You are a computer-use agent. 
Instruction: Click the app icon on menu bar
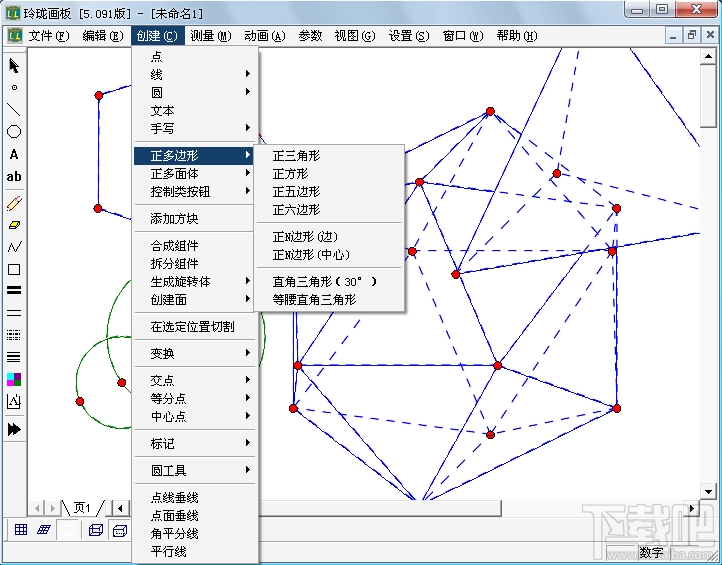pos(15,35)
